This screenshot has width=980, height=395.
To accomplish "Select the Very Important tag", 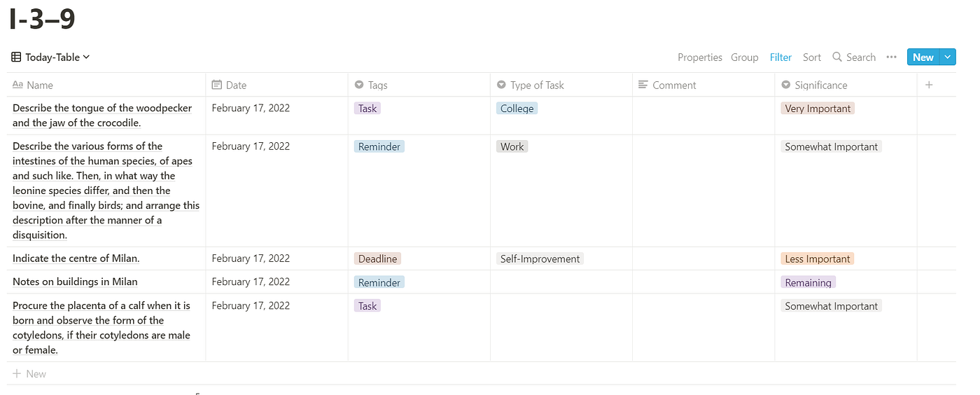I will [x=818, y=109].
